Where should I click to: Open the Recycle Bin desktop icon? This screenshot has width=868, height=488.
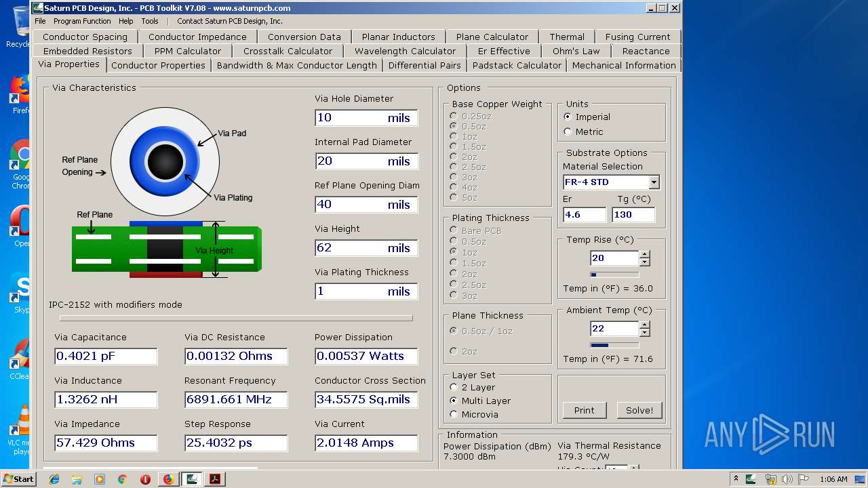click(x=19, y=27)
